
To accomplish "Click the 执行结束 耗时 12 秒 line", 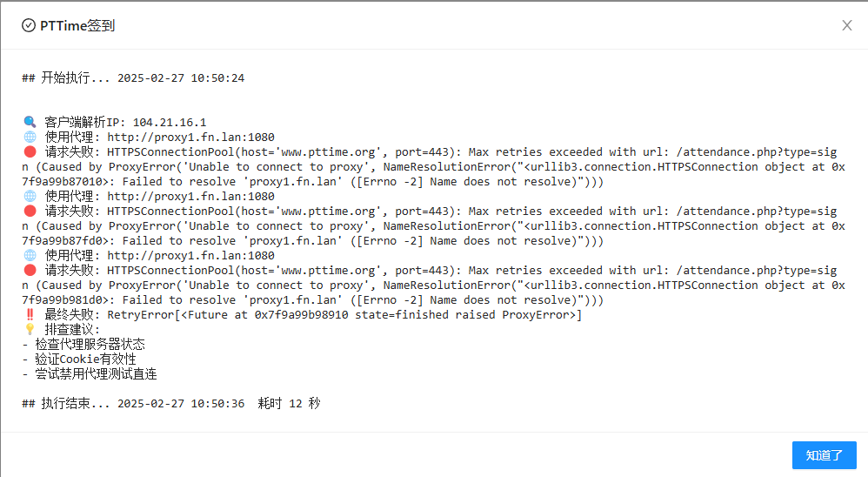I will pos(171,403).
